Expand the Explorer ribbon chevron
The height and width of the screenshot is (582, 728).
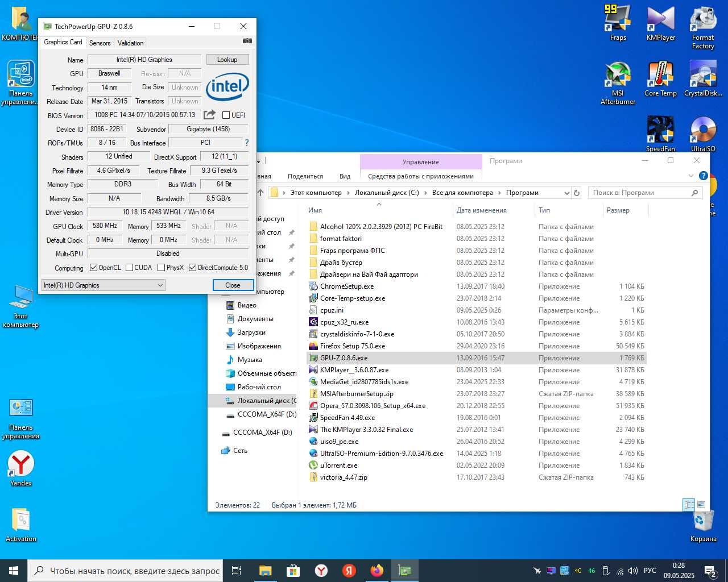point(691,176)
